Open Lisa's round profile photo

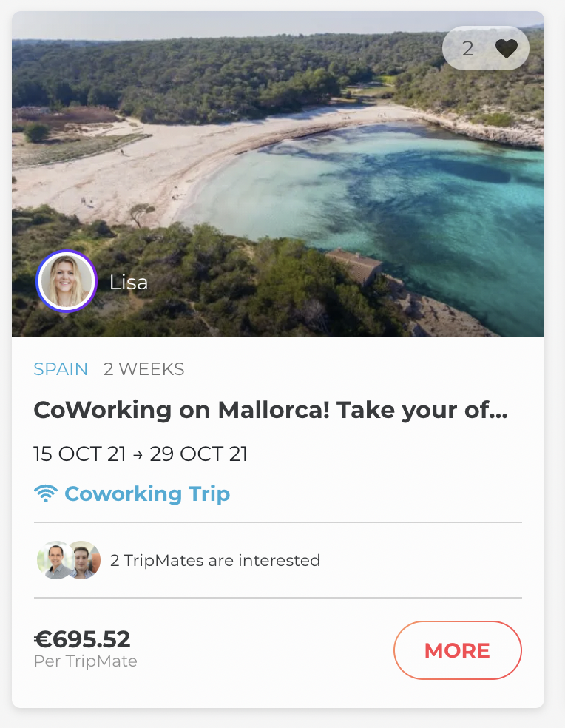(67, 281)
